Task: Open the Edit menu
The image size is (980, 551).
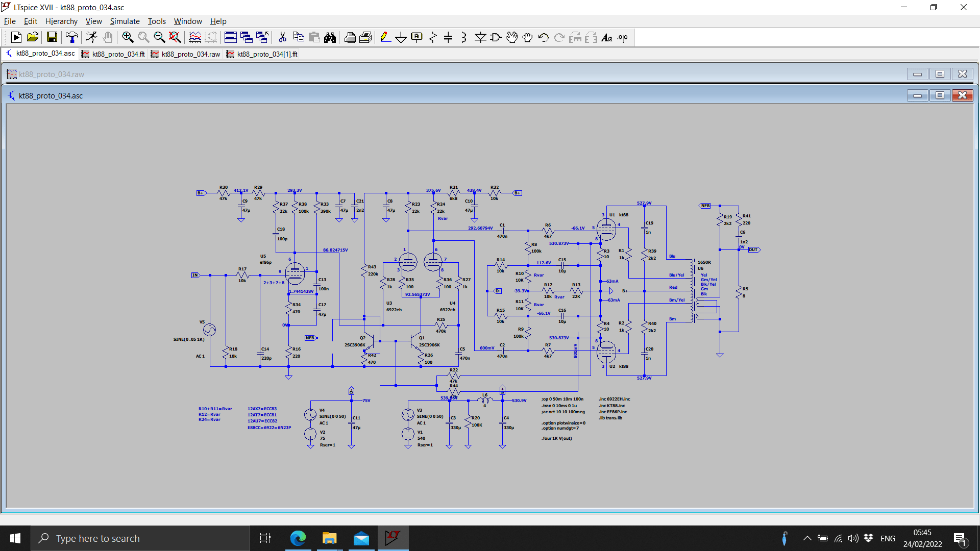Action: coord(31,21)
